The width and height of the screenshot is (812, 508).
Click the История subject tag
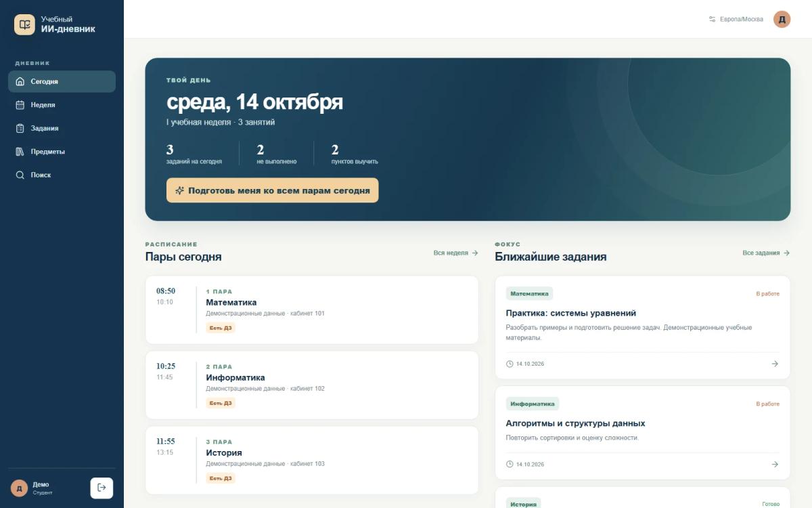(x=523, y=504)
